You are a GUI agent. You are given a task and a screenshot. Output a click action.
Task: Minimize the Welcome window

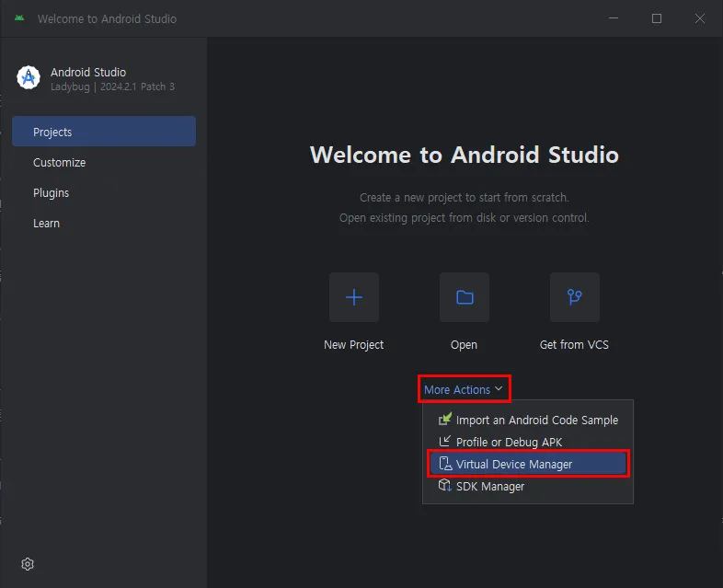pyautogui.click(x=614, y=18)
